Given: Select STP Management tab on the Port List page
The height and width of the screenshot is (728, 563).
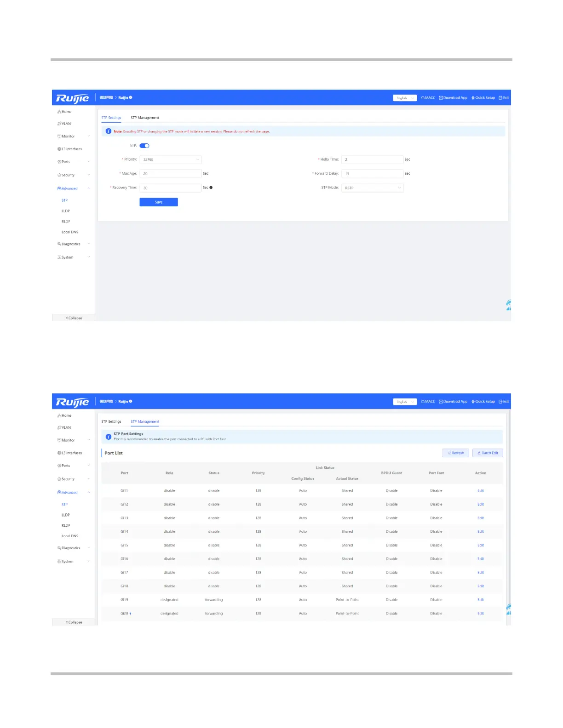Looking at the screenshot, I should click(x=145, y=421).
